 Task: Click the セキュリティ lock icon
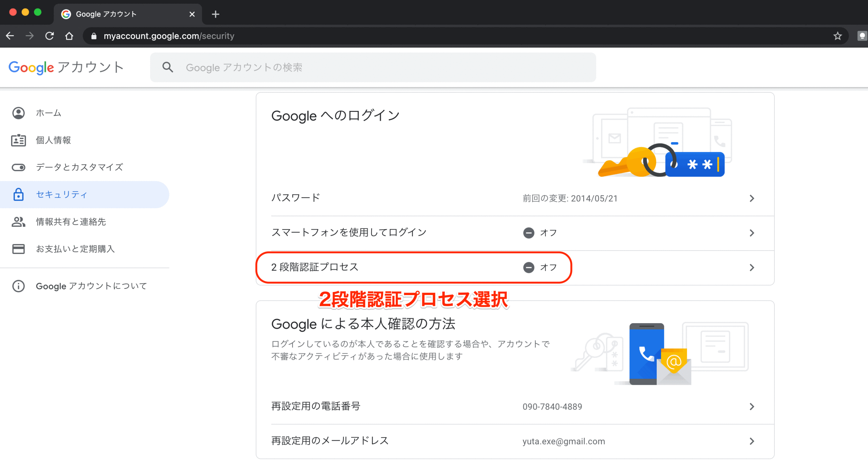tap(18, 194)
